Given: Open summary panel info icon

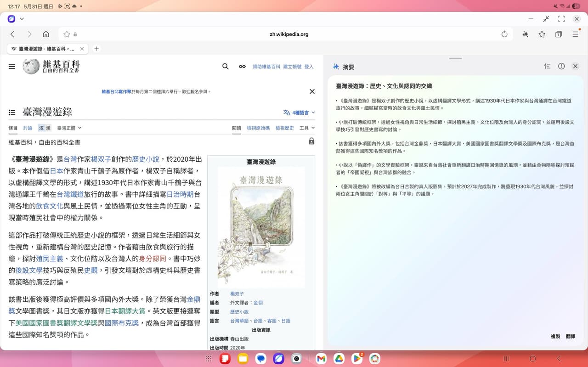Looking at the screenshot, I should tap(561, 66).
